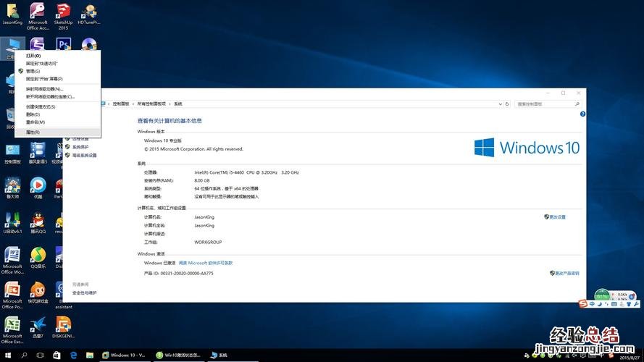The width and height of the screenshot is (644, 362).
Task: Open the JasonKing user folder icon
Action: tap(12, 12)
